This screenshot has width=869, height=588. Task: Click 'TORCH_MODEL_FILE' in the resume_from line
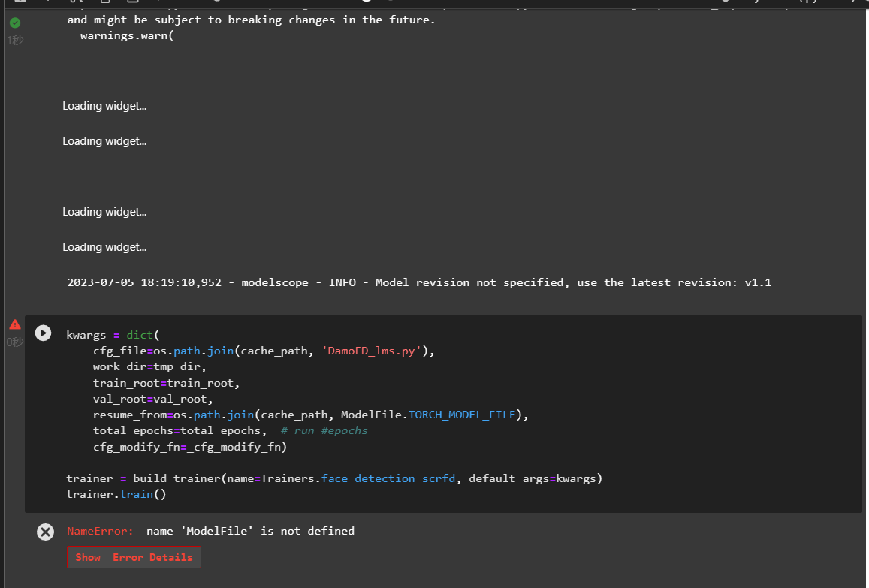click(462, 415)
